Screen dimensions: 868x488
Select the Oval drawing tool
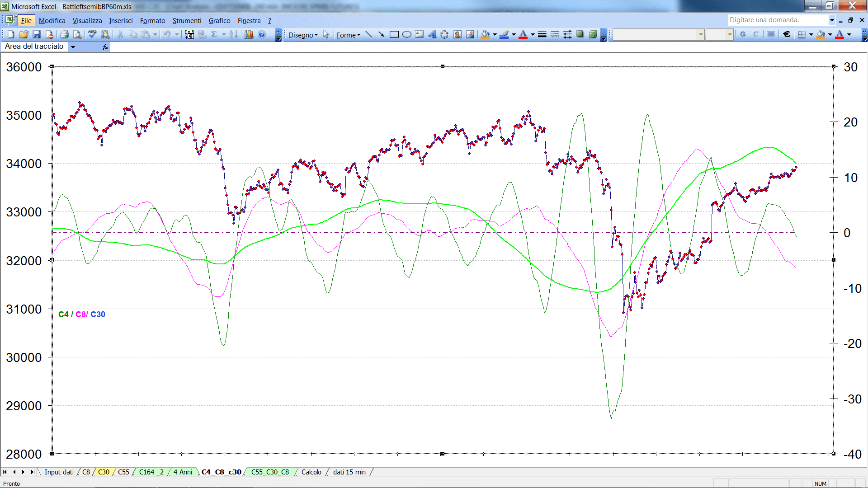click(x=406, y=34)
